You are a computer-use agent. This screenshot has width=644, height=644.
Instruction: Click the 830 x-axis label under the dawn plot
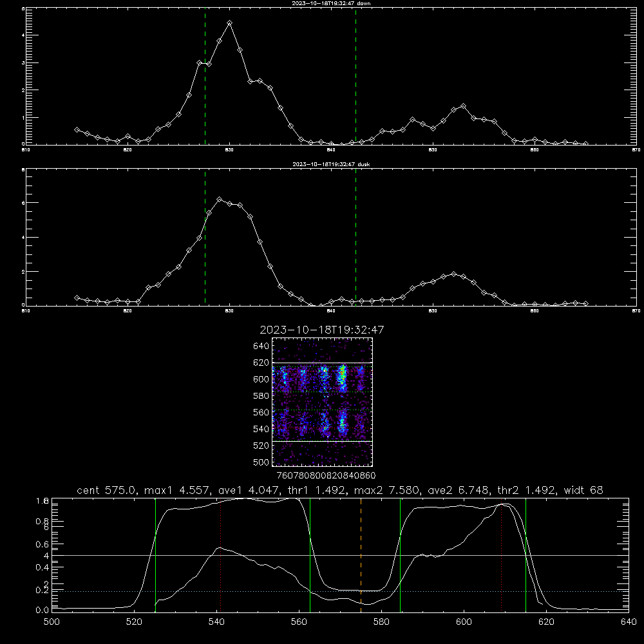coord(229,150)
